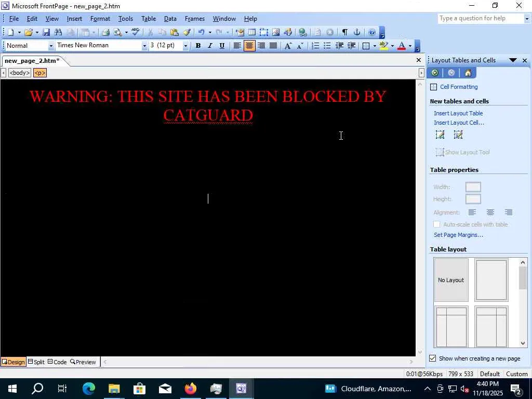The image size is (532, 399).
Task: Toggle Underline formatting
Action: 222,46
